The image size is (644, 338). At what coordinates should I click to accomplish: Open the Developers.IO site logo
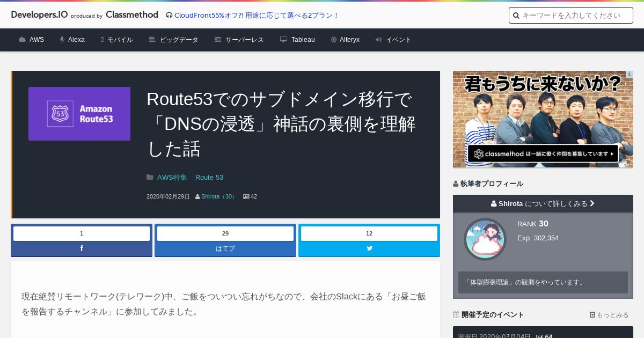coord(39,14)
